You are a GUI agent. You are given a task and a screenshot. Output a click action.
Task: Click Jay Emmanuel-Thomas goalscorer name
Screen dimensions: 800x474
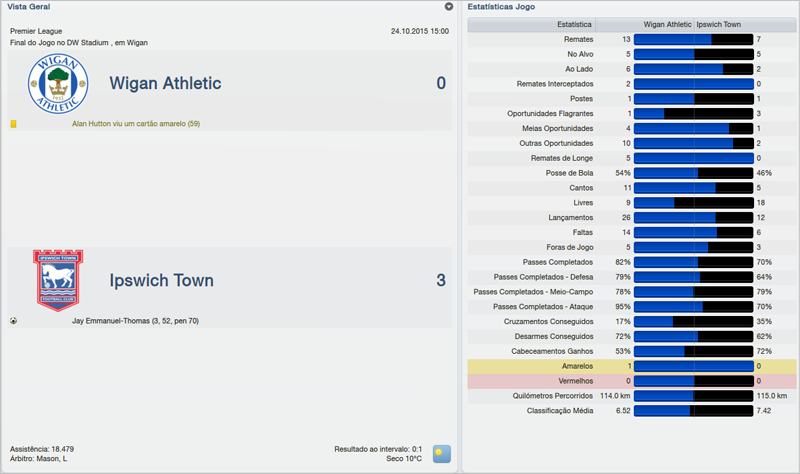point(136,321)
